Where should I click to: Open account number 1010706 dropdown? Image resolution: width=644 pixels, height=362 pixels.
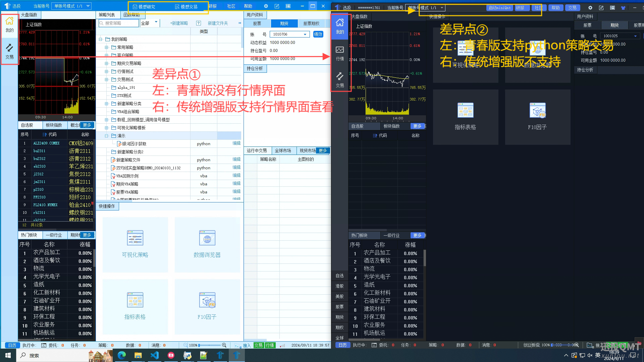coord(305,34)
